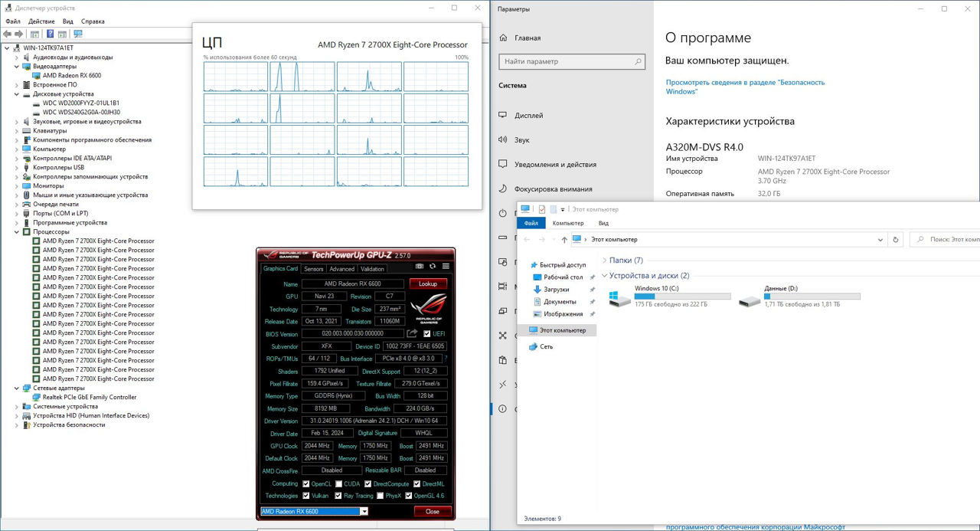The image size is (980, 531).
Task: Toggle the CUDA checkbox
Action: pos(338,483)
